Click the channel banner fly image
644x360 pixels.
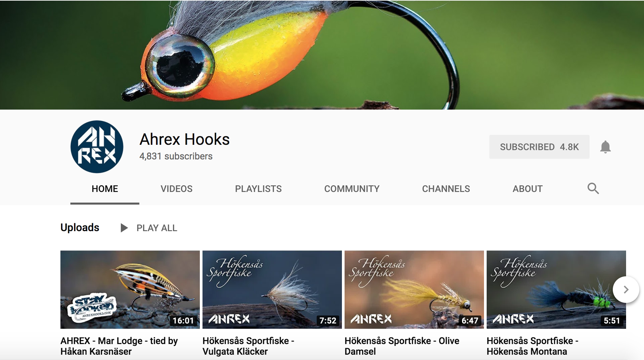[322, 55]
